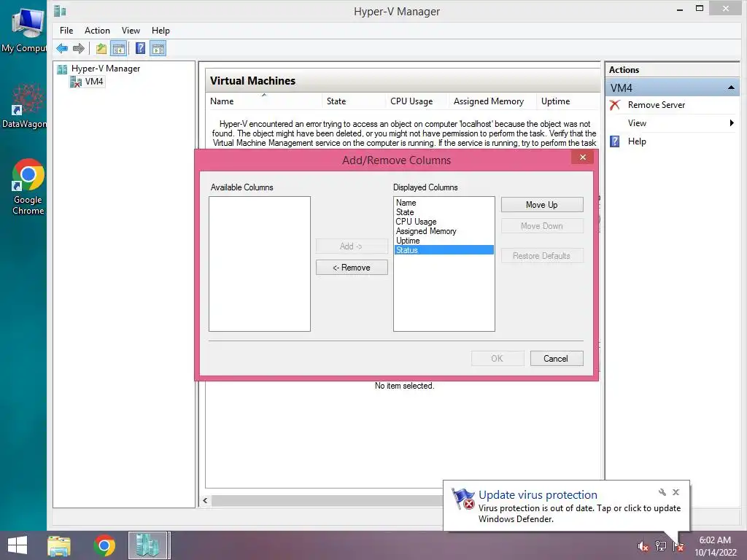This screenshot has height=560, width=747.
Task: Dismiss the Update virus protection notification
Action: [x=676, y=492]
